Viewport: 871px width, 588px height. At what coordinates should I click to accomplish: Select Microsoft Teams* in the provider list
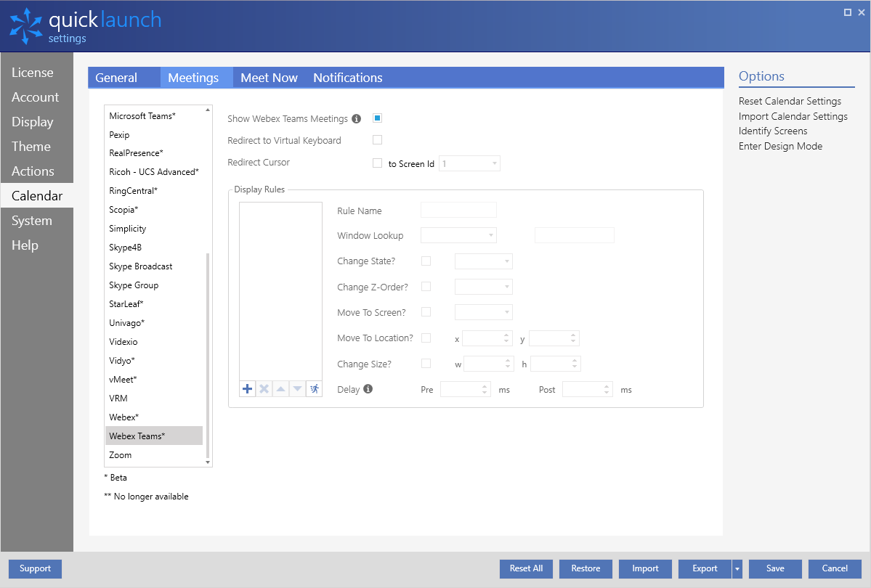click(154, 115)
